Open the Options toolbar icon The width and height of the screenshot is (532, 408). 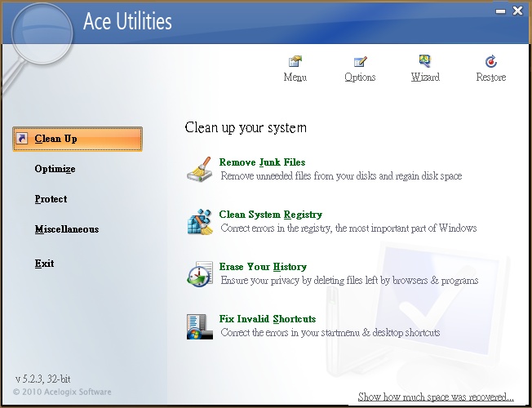[x=360, y=61]
